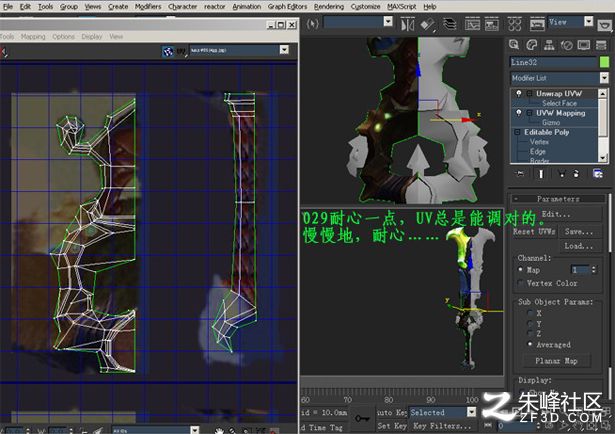Open the Layer Manager icon
Screen dimensions: 615x434
(449, 24)
